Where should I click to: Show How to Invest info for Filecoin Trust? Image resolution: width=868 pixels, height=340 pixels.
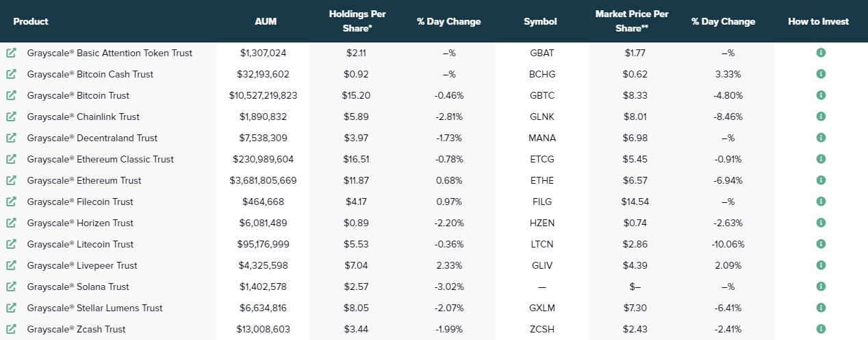point(821,202)
